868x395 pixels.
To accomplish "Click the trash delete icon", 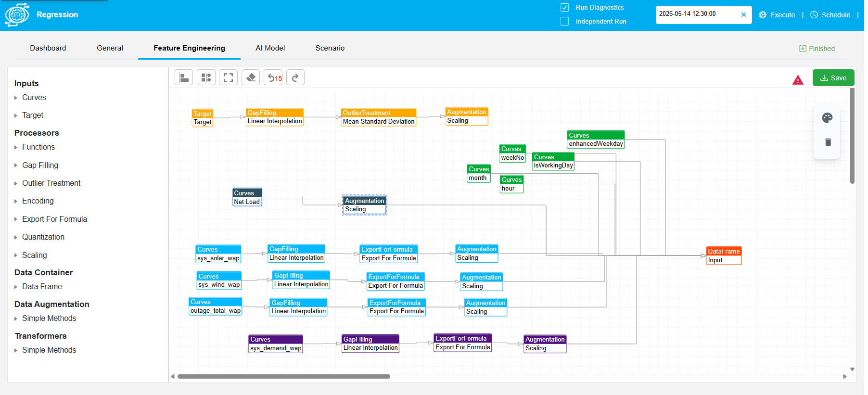I will (x=828, y=142).
